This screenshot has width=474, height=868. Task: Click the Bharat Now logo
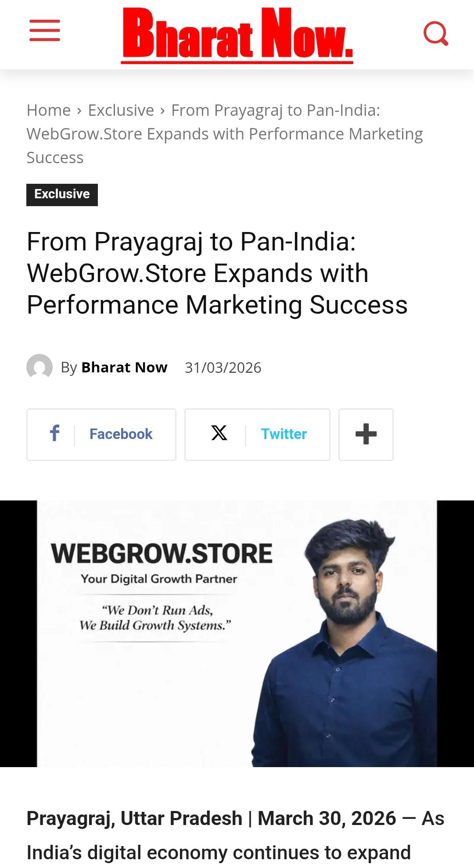pos(237,35)
